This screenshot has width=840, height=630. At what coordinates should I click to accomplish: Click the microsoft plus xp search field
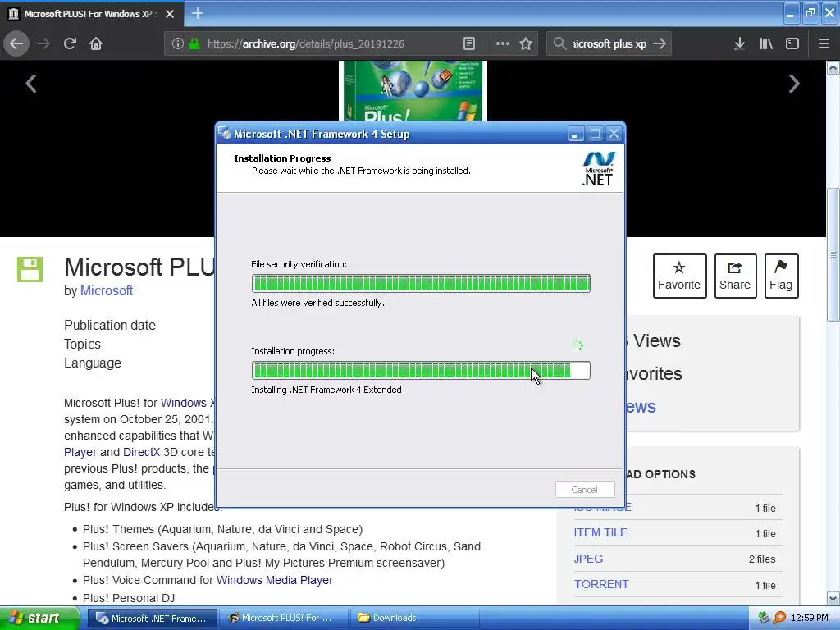coord(609,44)
